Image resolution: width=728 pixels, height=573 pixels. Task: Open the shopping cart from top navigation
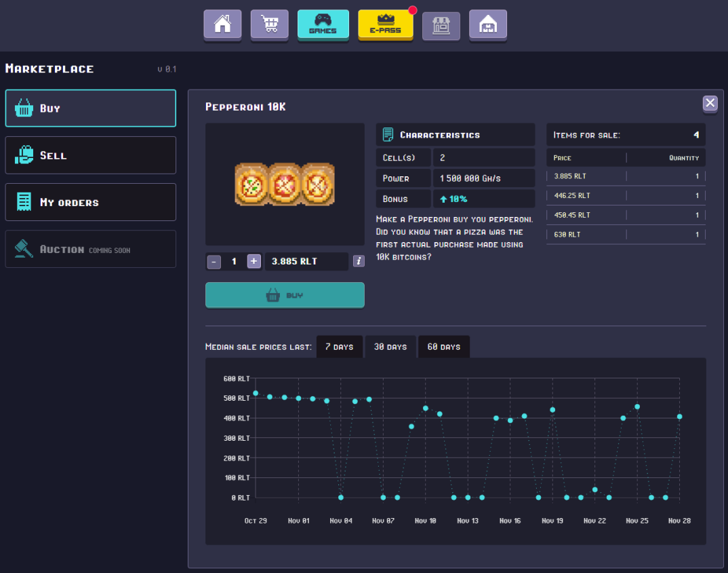[x=269, y=24]
